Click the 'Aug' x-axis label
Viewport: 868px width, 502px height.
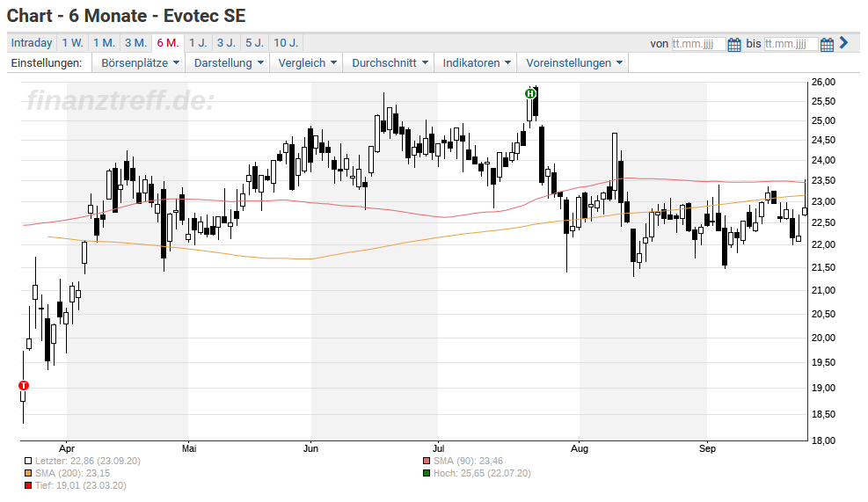(580, 448)
